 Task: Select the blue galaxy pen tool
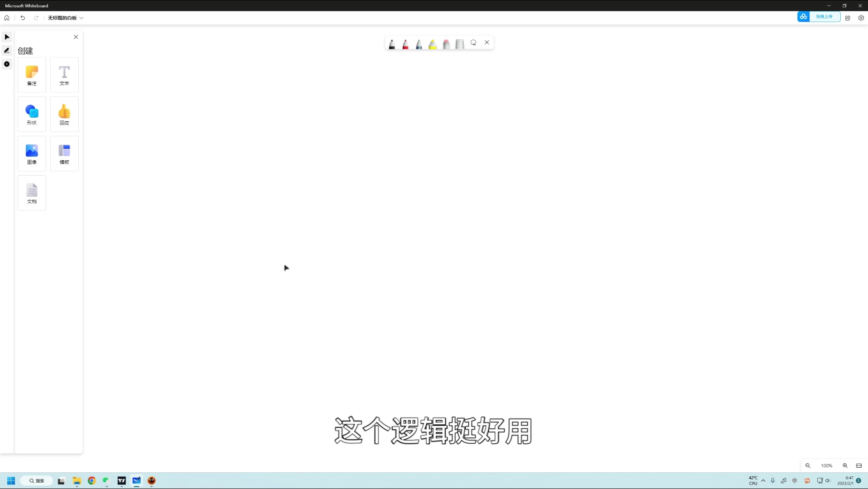pyautogui.click(x=419, y=43)
